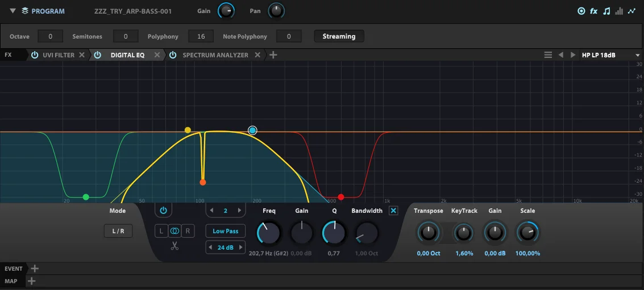Screen dimensions: 644x290
Task: Adjust the program Gain knob at top
Action: click(226, 11)
